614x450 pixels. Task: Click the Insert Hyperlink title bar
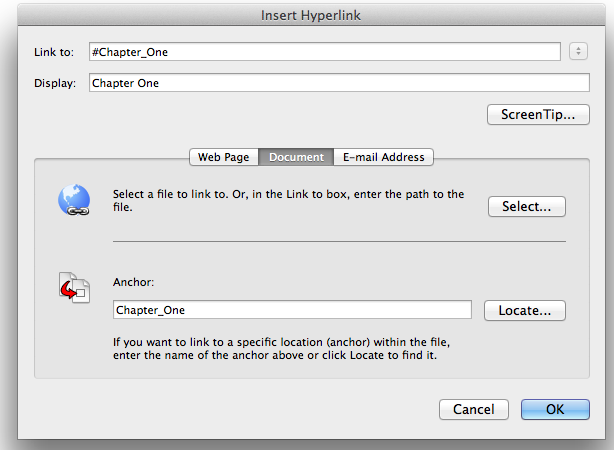pyautogui.click(x=311, y=15)
